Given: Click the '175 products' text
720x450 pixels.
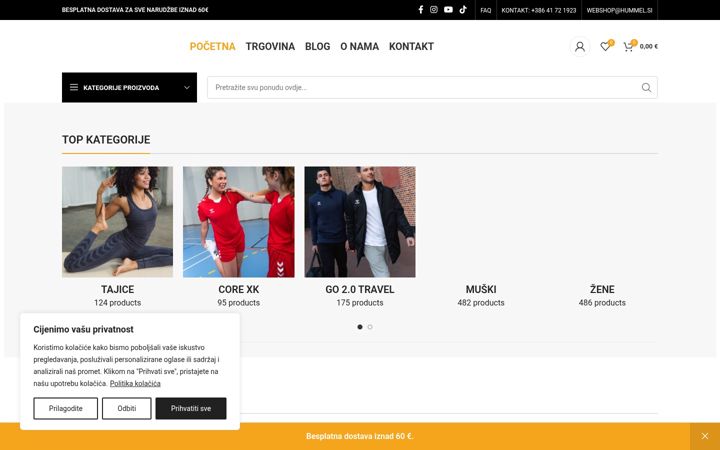Looking at the screenshot, I should tap(360, 303).
